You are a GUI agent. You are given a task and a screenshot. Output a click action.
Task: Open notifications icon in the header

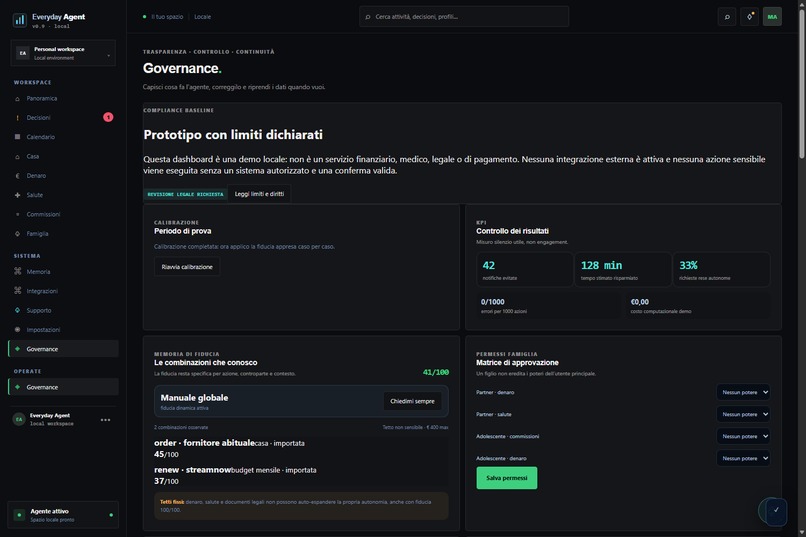(x=749, y=17)
